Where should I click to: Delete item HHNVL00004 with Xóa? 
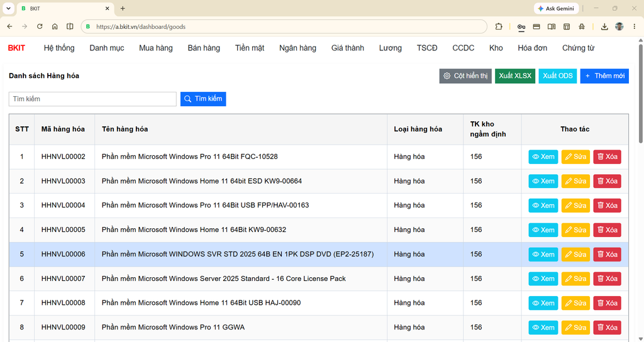[x=607, y=206]
